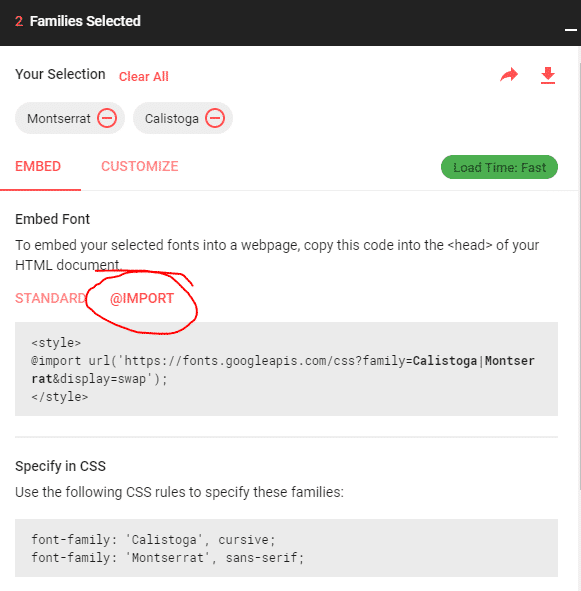Select the STANDARD embed option
Viewport: 581px width, 591px height.
[51, 298]
